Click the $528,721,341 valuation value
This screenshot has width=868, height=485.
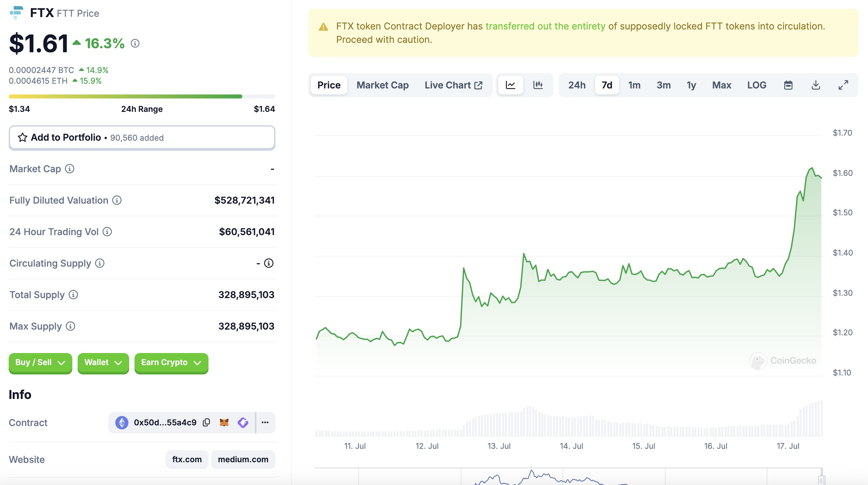click(244, 200)
